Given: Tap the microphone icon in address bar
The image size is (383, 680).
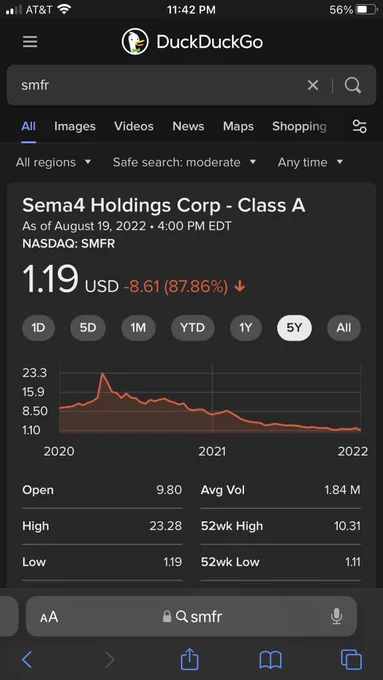Looking at the screenshot, I should [336, 616].
